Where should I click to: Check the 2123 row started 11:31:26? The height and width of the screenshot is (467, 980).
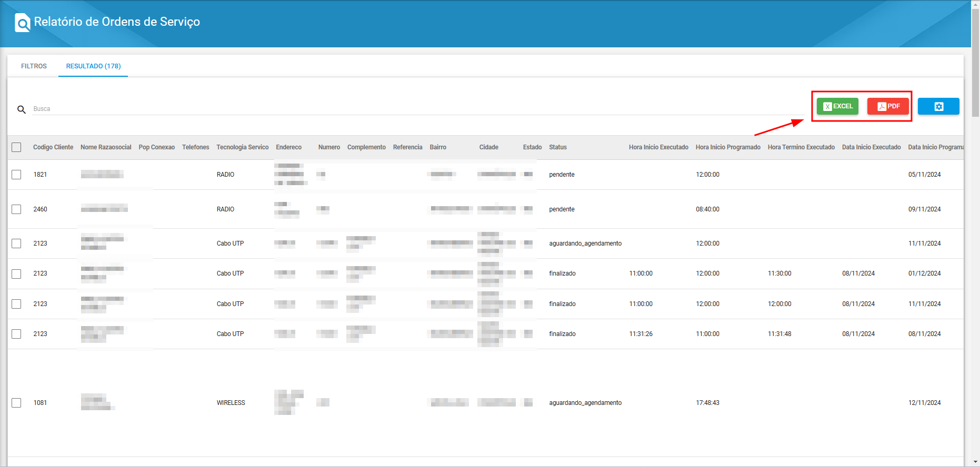click(x=16, y=334)
